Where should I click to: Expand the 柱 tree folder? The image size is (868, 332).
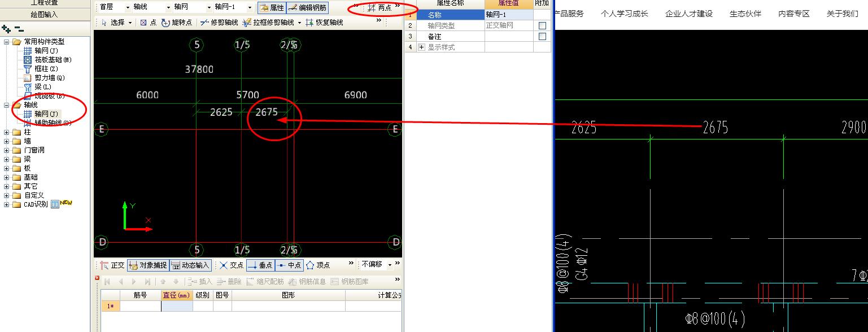point(7,132)
